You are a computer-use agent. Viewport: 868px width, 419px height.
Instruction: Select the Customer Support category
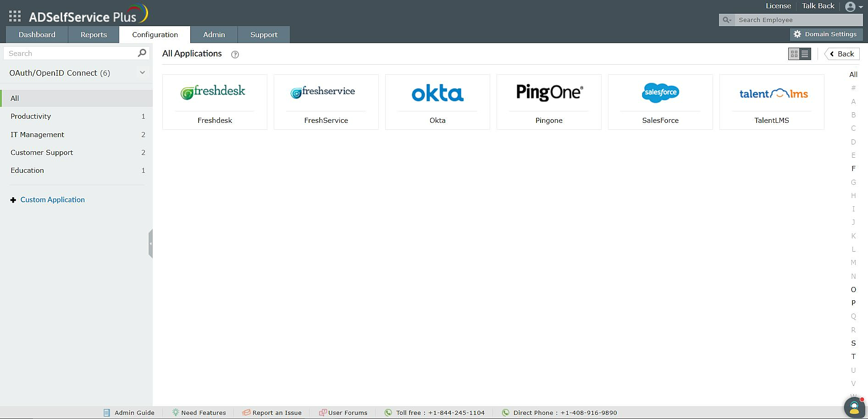pos(42,152)
